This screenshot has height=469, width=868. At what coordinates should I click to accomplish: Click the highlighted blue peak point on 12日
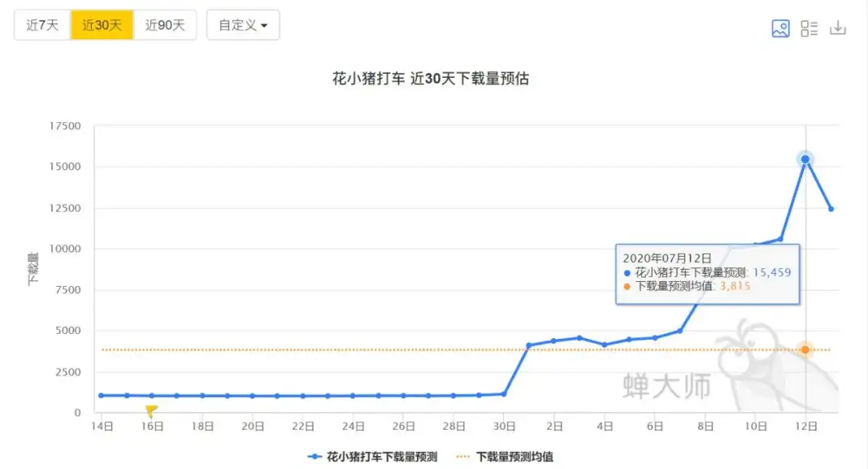pyautogui.click(x=805, y=159)
